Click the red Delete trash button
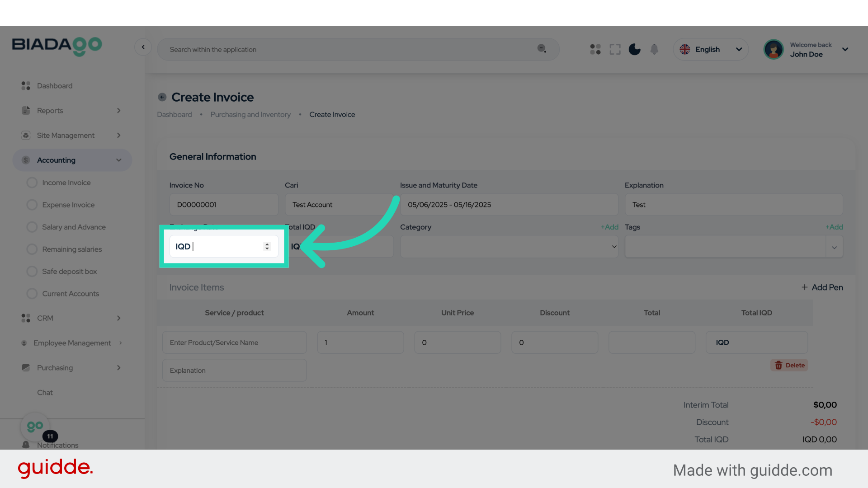This screenshot has width=868, height=488. (789, 365)
